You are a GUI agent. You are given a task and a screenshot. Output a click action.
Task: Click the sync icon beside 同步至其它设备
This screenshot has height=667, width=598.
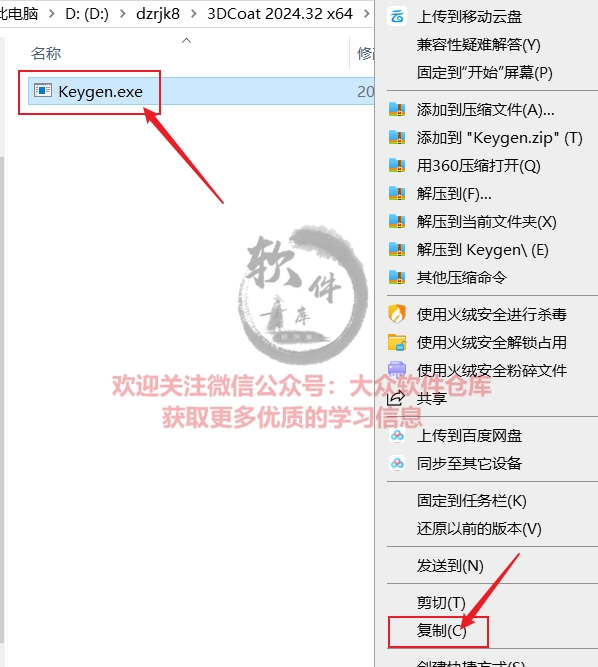pos(397,463)
